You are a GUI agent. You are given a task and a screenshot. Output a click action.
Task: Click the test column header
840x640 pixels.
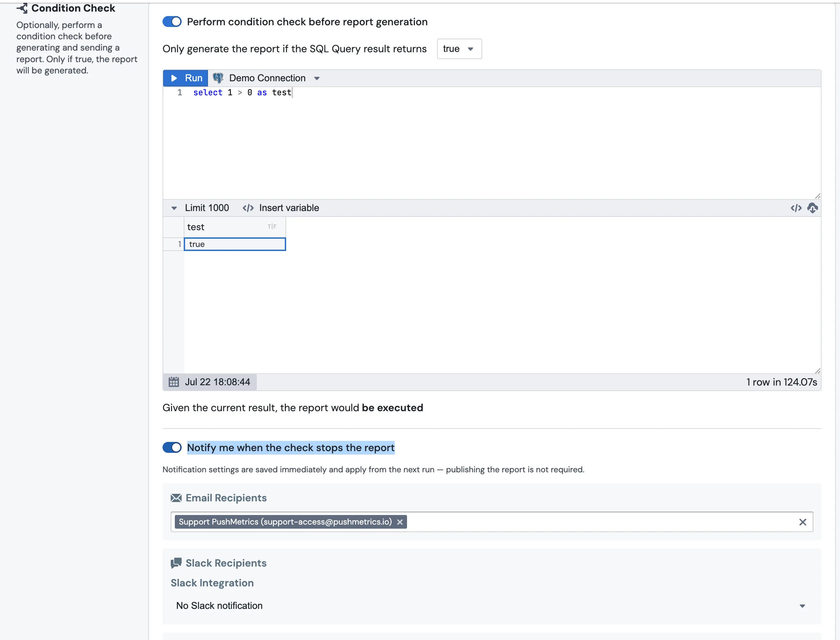(x=235, y=227)
